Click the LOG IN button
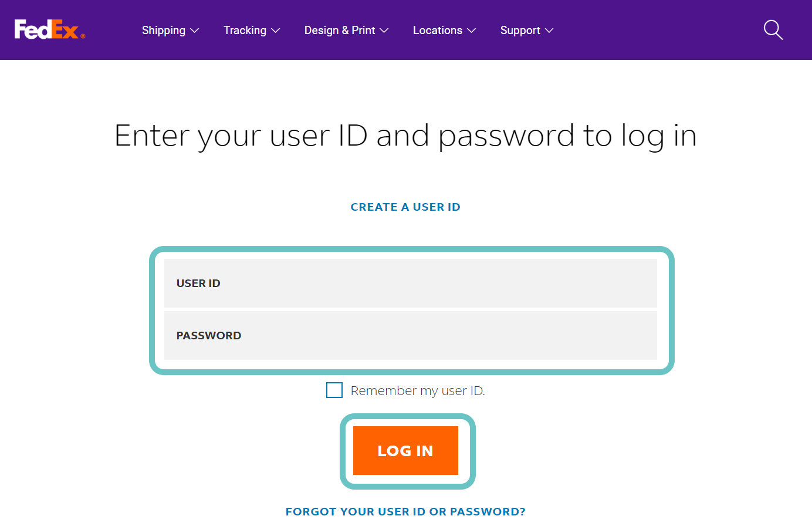This screenshot has height=526, width=812. tap(405, 450)
